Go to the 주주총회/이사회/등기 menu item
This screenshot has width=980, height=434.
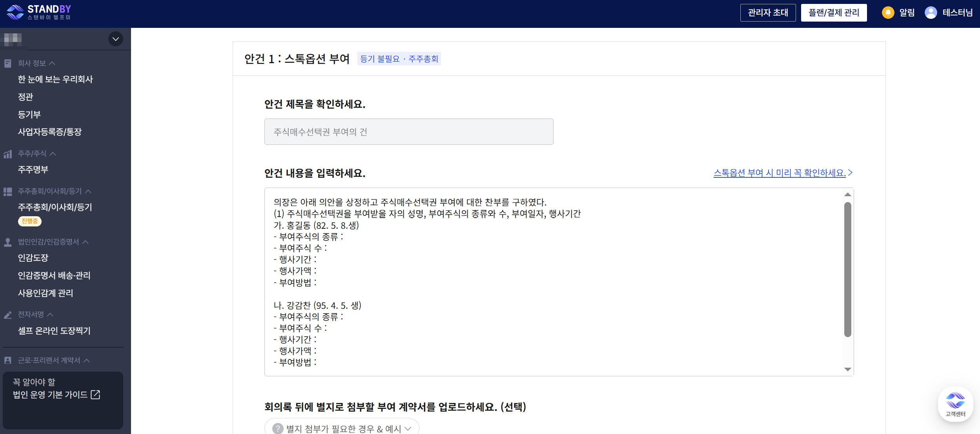(x=55, y=207)
